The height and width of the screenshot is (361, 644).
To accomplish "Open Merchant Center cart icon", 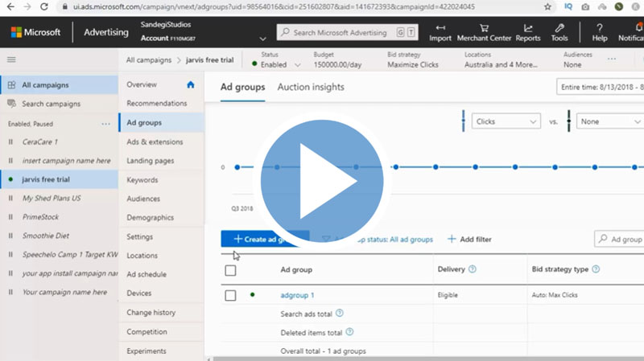I will (x=485, y=28).
